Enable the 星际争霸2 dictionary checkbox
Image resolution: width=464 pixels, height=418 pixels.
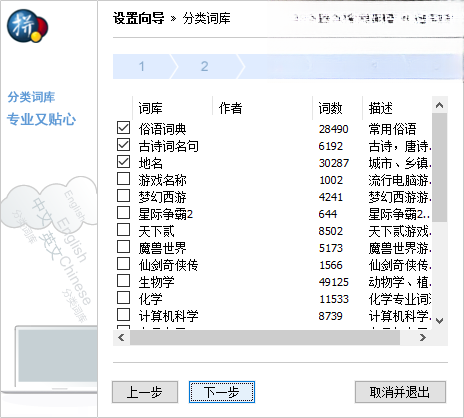123,213
